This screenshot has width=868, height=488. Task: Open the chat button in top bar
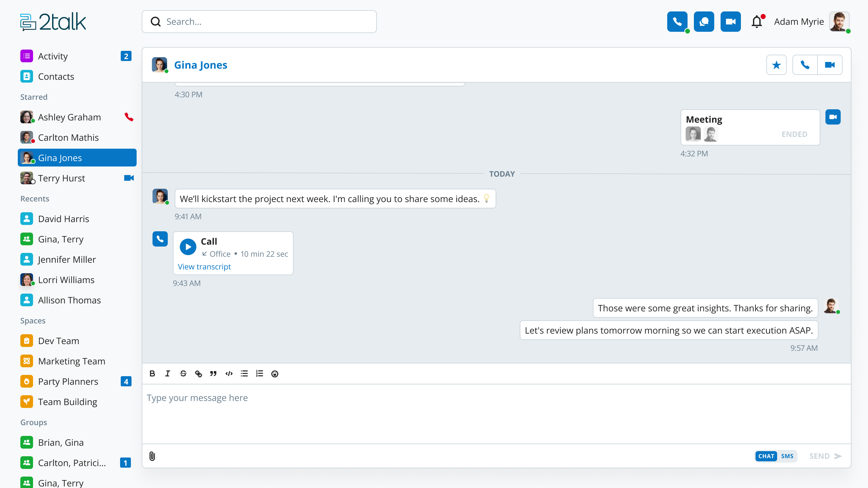[703, 22]
